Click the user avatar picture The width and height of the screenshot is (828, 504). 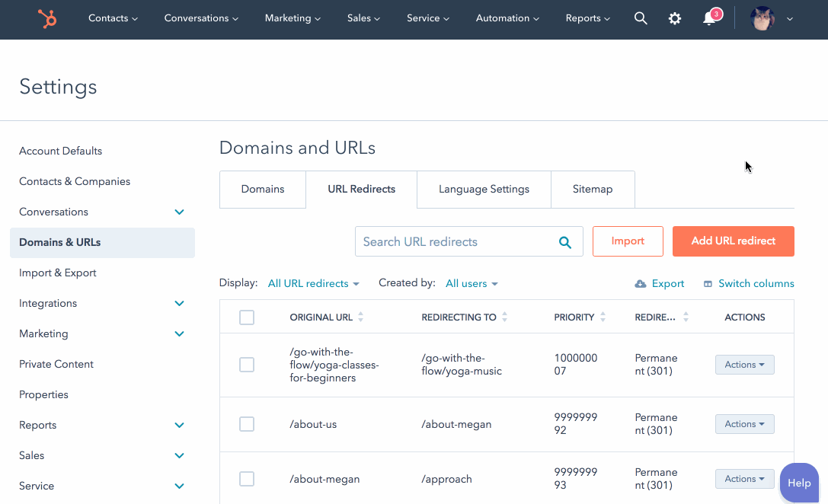[x=762, y=19]
